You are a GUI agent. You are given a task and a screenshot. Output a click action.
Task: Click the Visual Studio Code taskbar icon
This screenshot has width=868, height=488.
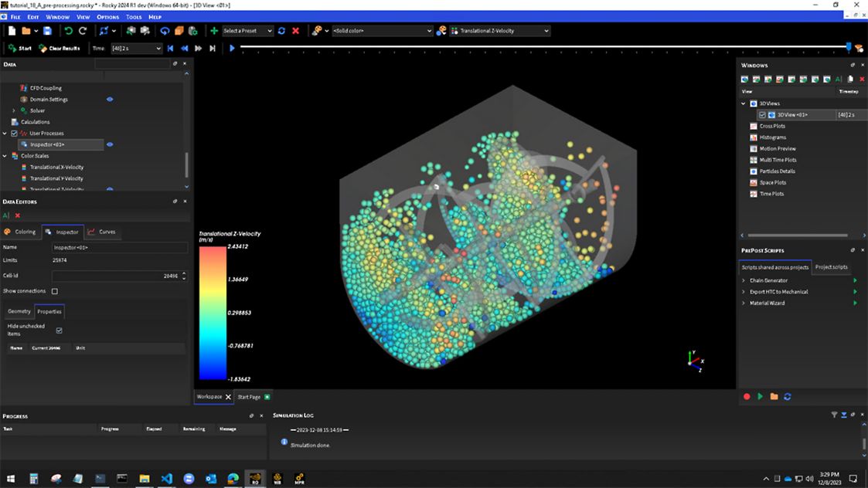click(167, 479)
